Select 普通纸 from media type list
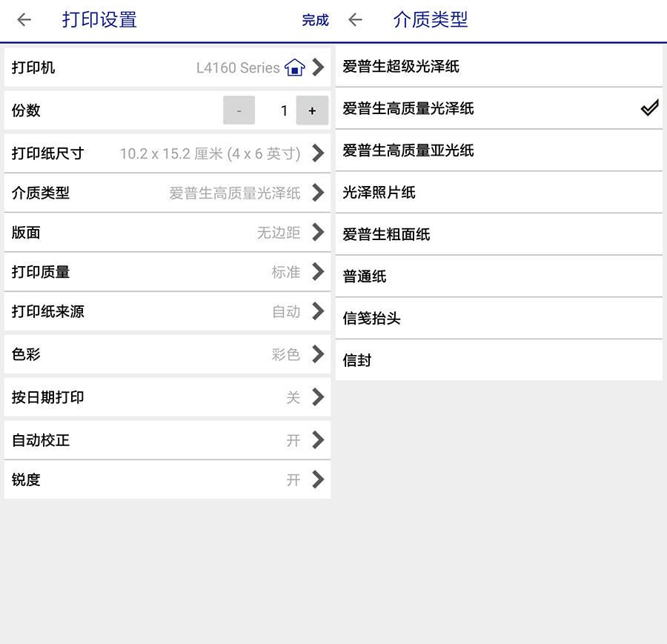667x644 pixels. 499,276
